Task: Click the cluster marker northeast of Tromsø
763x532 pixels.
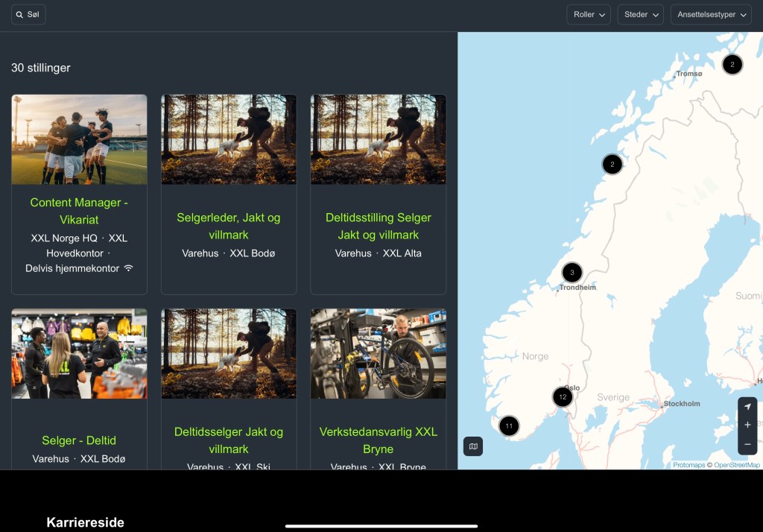Action: (732, 65)
